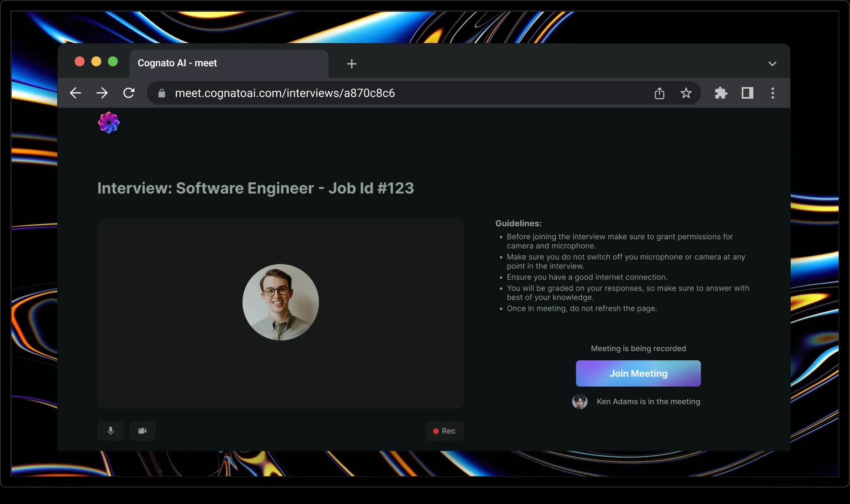Bookmark page with star icon
This screenshot has width=850, height=504.
[686, 93]
